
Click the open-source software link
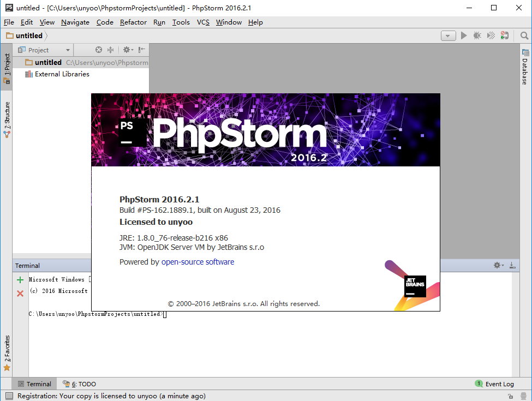(x=198, y=262)
